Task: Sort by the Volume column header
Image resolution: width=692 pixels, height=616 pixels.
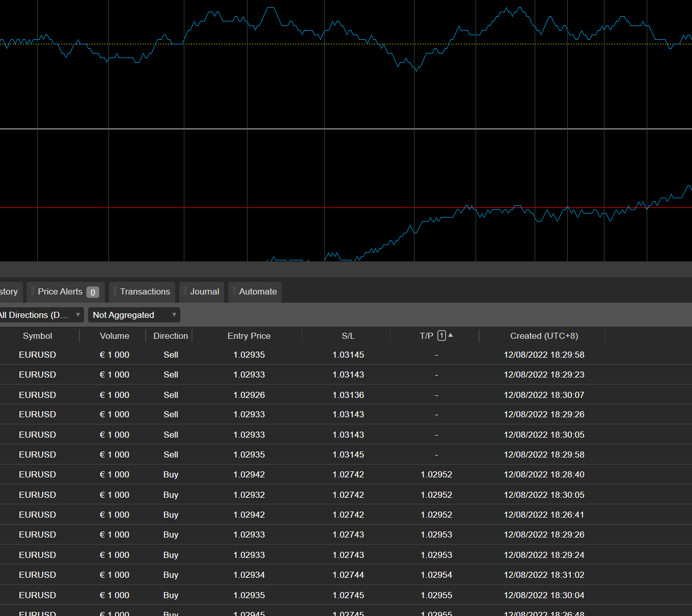Action: click(115, 336)
